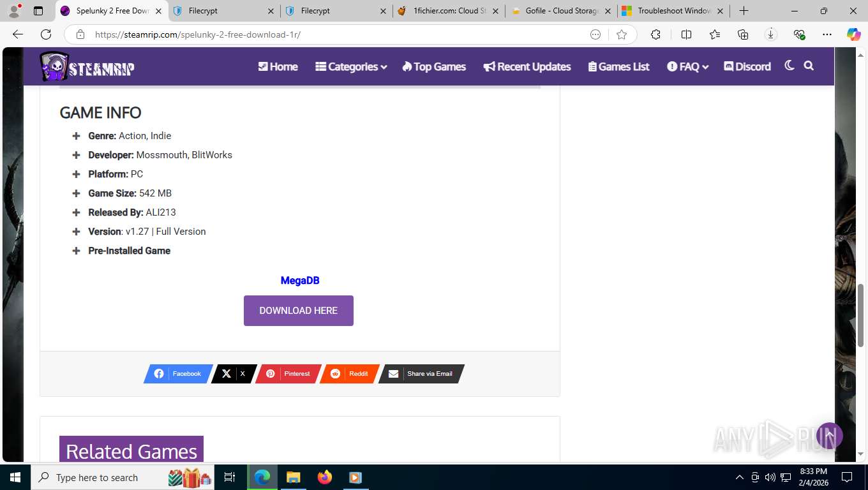
Task: Switch to the Gofile Cloud Storage tab
Action: [561, 11]
